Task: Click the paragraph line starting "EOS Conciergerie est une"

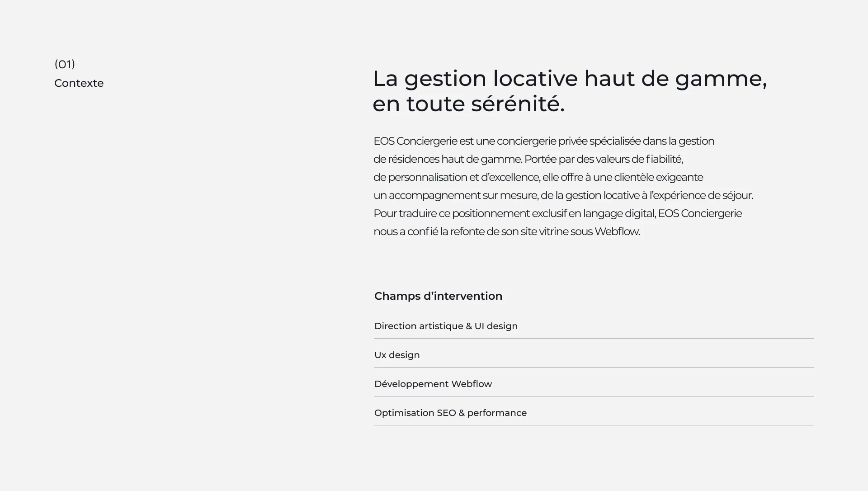Action: point(544,141)
